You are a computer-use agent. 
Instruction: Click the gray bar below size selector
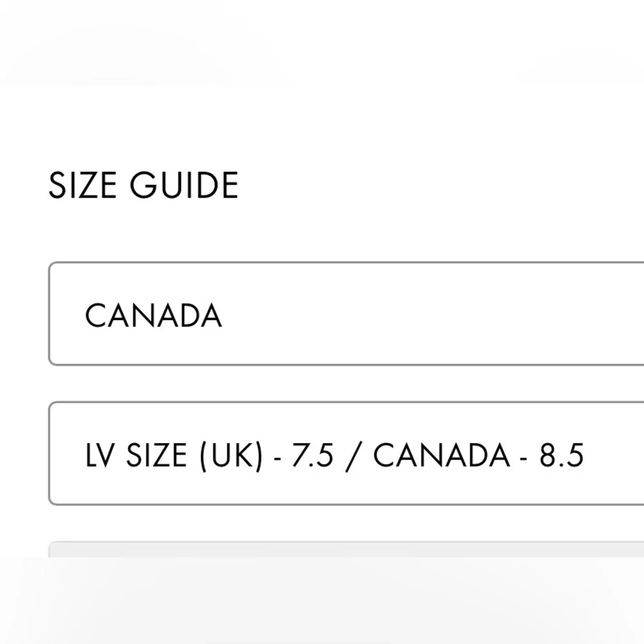[346, 549]
